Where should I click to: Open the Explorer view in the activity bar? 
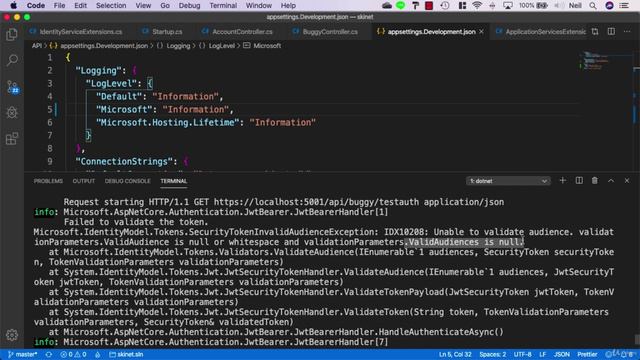(x=12, y=34)
